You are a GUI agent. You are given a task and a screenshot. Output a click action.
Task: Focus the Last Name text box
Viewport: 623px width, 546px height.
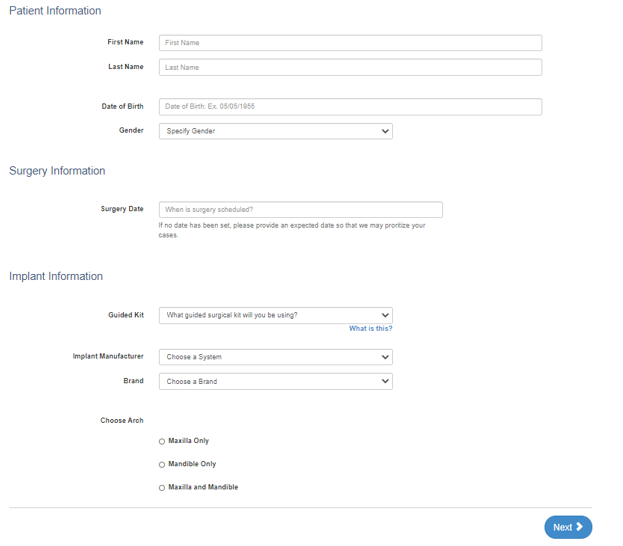[350, 67]
